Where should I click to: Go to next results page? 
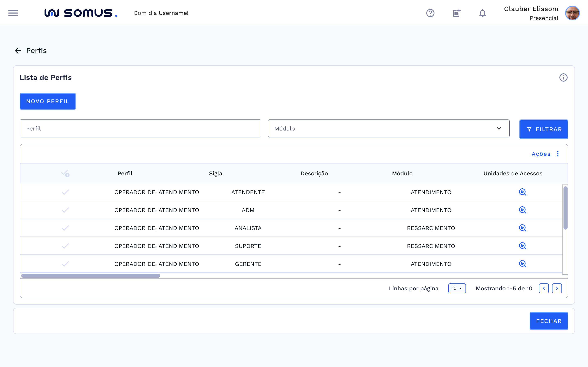pyautogui.click(x=557, y=288)
